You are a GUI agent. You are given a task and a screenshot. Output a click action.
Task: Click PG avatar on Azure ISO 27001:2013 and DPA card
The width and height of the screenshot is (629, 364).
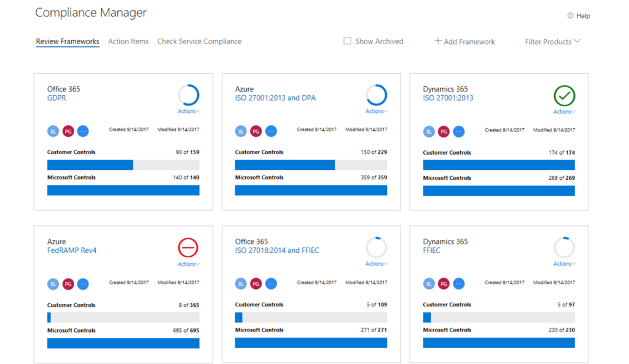coord(256,131)
